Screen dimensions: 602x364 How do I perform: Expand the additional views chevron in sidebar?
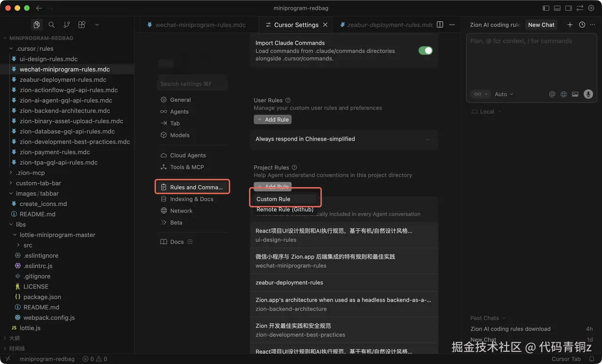(97, 25)
